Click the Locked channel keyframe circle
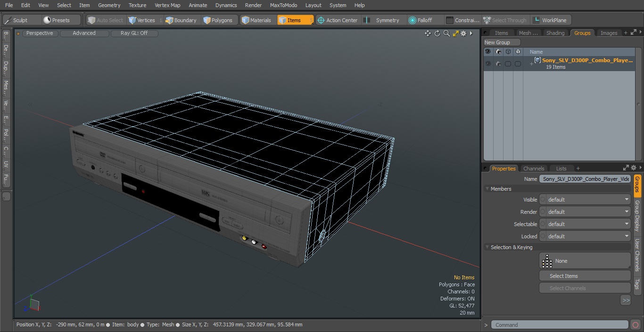The height and width of the screenshot is (332, 644). [x=543, y=236]
